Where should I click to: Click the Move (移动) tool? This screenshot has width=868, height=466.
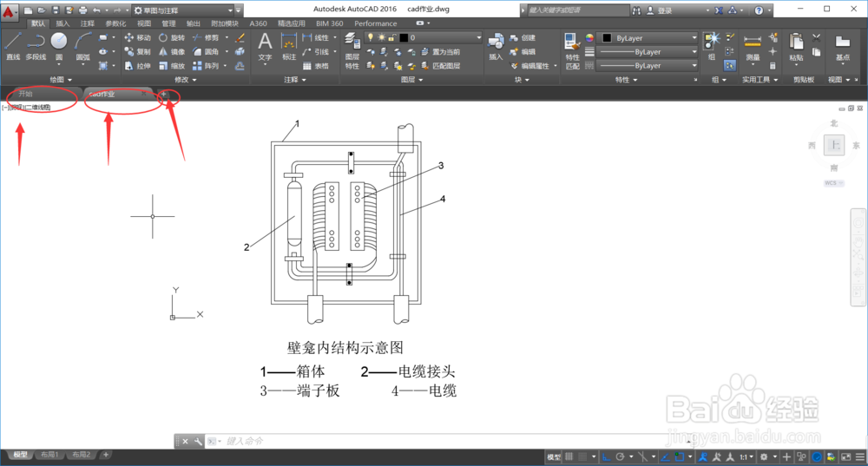click(x=137, y=37)
